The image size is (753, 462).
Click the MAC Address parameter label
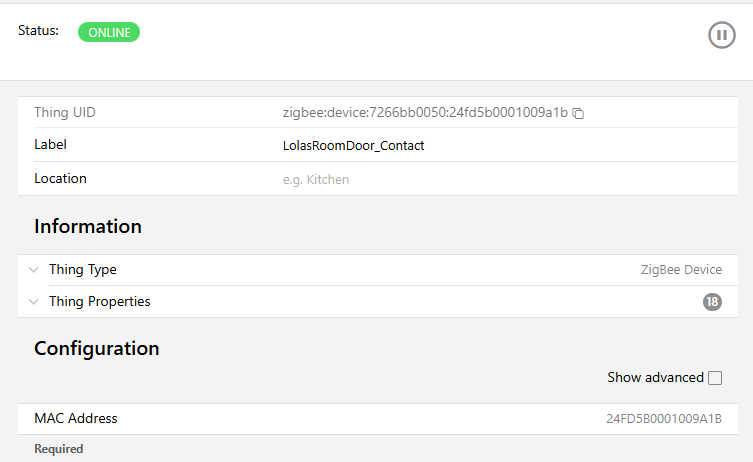(x=76, y=419)
